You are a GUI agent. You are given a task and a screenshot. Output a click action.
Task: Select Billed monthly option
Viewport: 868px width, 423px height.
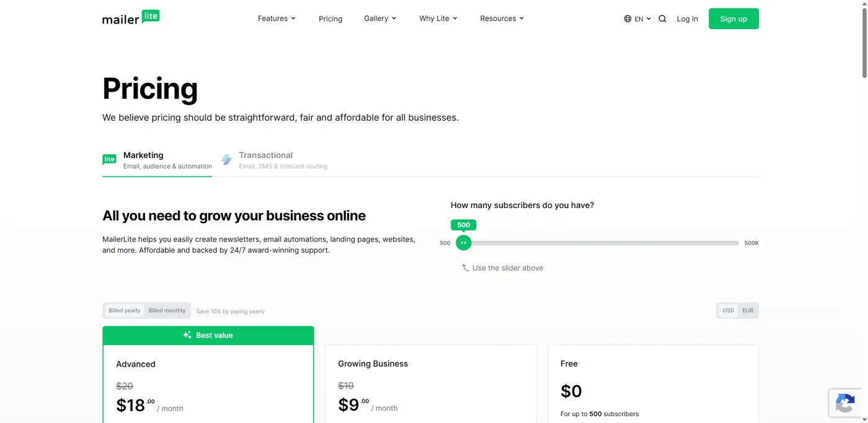click(167, 310)
